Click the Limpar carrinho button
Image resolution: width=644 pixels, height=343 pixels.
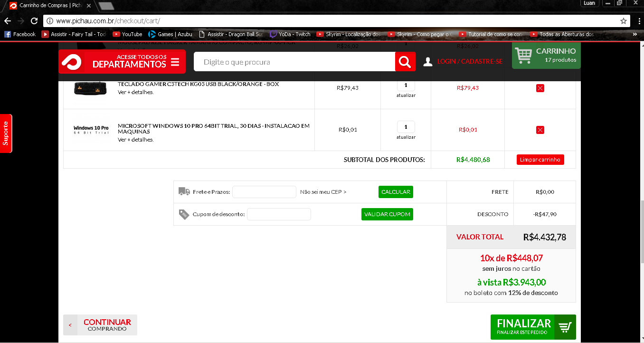[540, 160]
